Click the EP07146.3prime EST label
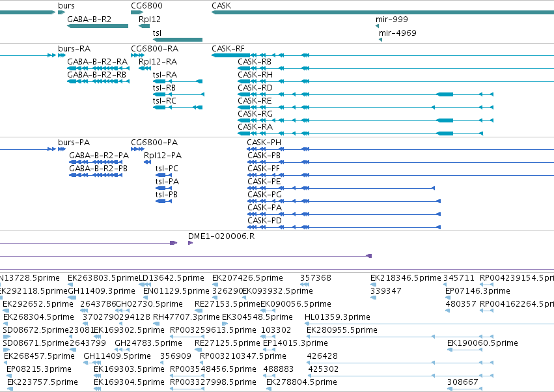This screenshot has height=392, width=554. [478, 291]
